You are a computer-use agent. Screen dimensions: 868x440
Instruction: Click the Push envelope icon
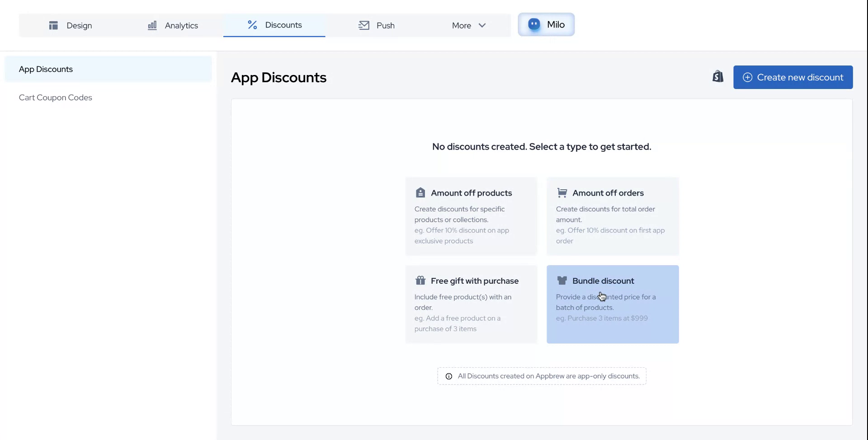click(x=364, y=25)
